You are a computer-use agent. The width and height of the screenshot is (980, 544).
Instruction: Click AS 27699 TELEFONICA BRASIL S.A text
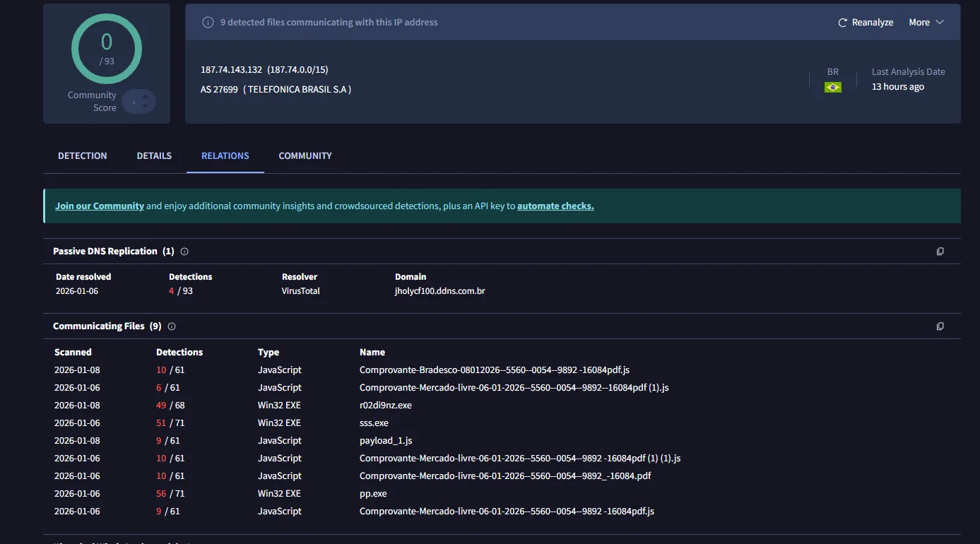tap(276, 90)
